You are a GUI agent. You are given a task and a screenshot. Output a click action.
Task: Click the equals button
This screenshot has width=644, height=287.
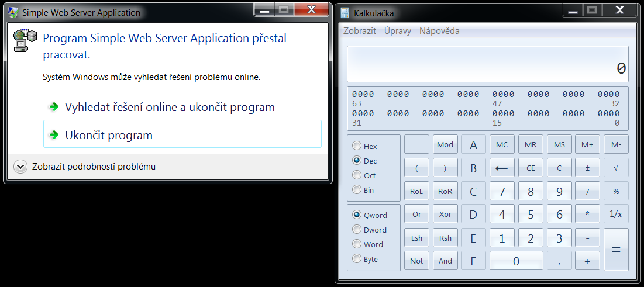pos(616,249)
